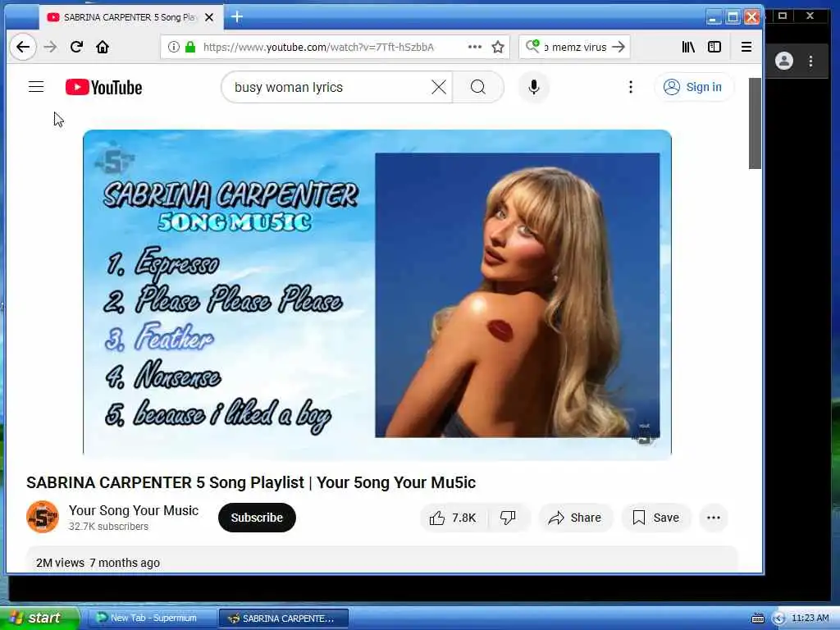
Task: Click the video player thumbnail area
Action: coord(377,294)
